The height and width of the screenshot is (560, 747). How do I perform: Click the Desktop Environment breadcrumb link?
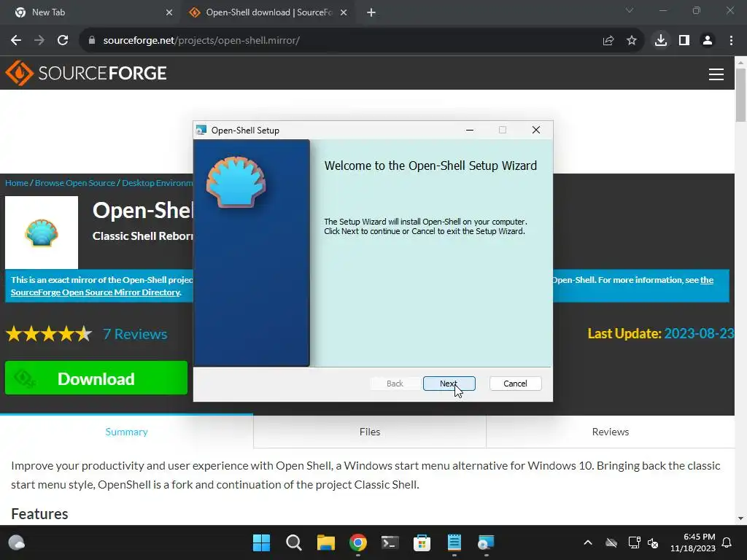[158, 183]
